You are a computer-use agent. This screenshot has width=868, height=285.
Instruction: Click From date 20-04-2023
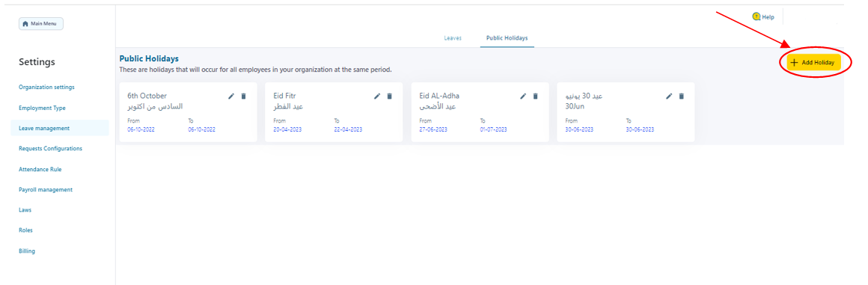point(287,129)
